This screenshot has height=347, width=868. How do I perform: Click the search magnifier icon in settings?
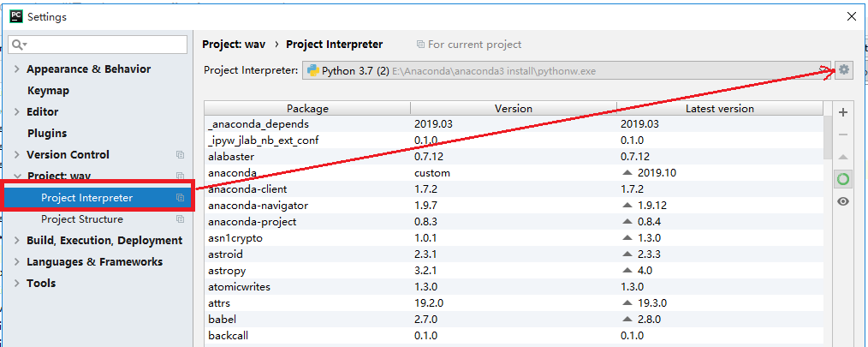pos(18,45)
